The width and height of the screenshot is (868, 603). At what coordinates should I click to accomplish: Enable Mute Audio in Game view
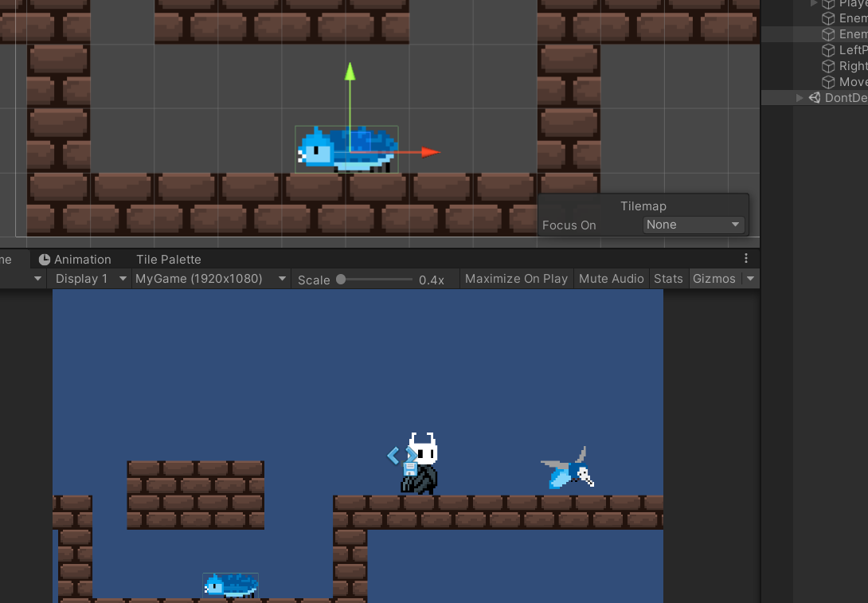click(x=611, y=279)
